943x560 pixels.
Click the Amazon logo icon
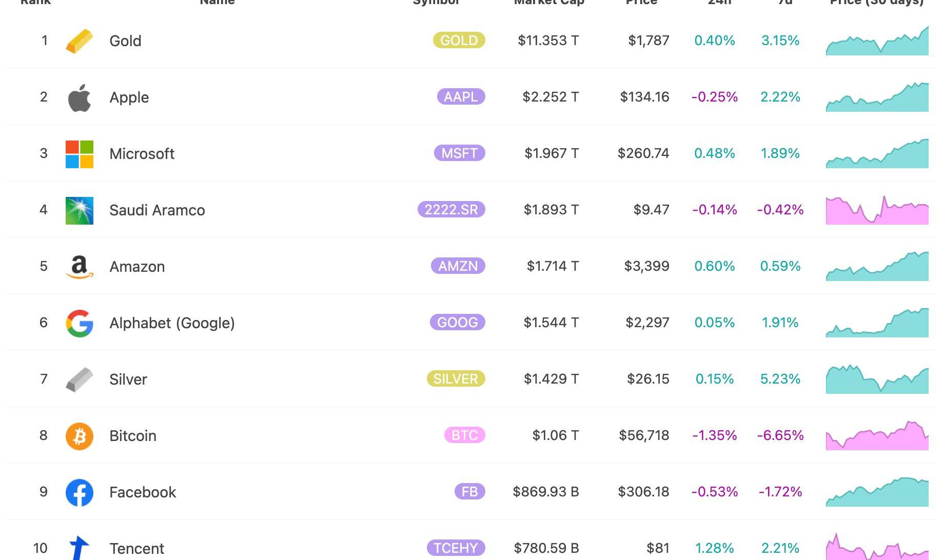(x=80, y=267)
